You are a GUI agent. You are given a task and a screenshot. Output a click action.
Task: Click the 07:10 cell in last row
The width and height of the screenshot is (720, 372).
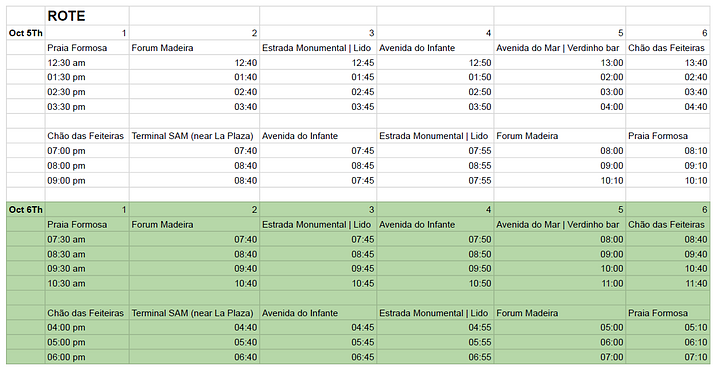pos(668,357)
